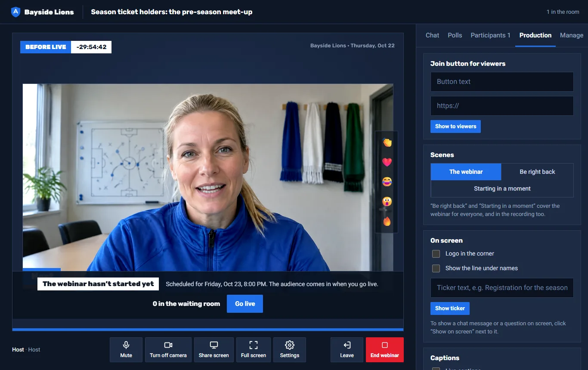Send the red heart reaction
Image resolution: width=588 pixels, height=370 pixels.
[387, 162]
